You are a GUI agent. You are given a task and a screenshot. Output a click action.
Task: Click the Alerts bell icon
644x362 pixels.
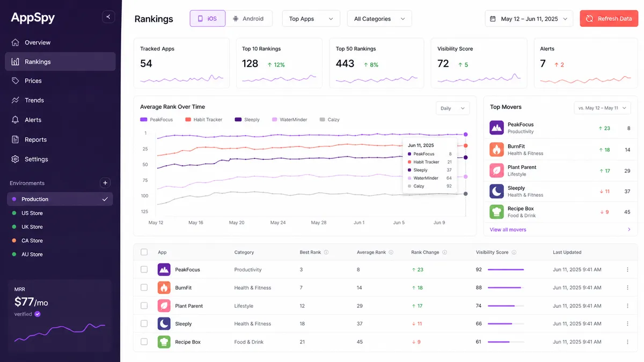pos(15,120)
